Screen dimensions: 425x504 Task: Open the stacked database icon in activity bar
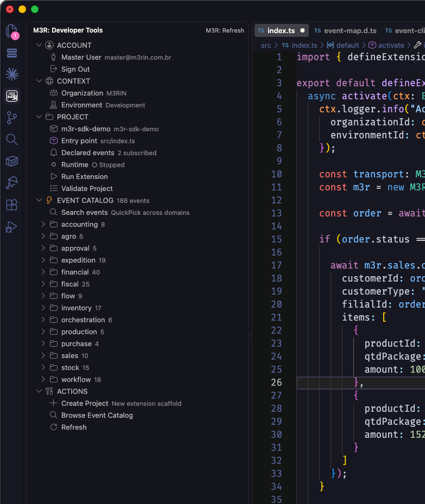pos(12,53)
